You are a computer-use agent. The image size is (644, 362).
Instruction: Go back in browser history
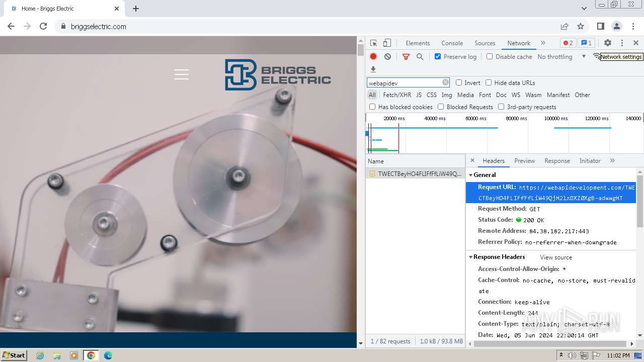tap(11, 26)
